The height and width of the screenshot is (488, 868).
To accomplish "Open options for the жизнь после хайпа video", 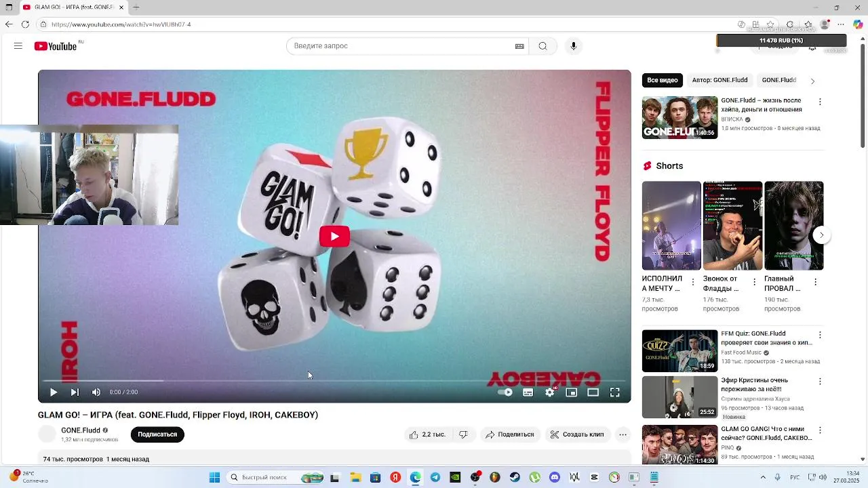I will click(x=820, y=102).
